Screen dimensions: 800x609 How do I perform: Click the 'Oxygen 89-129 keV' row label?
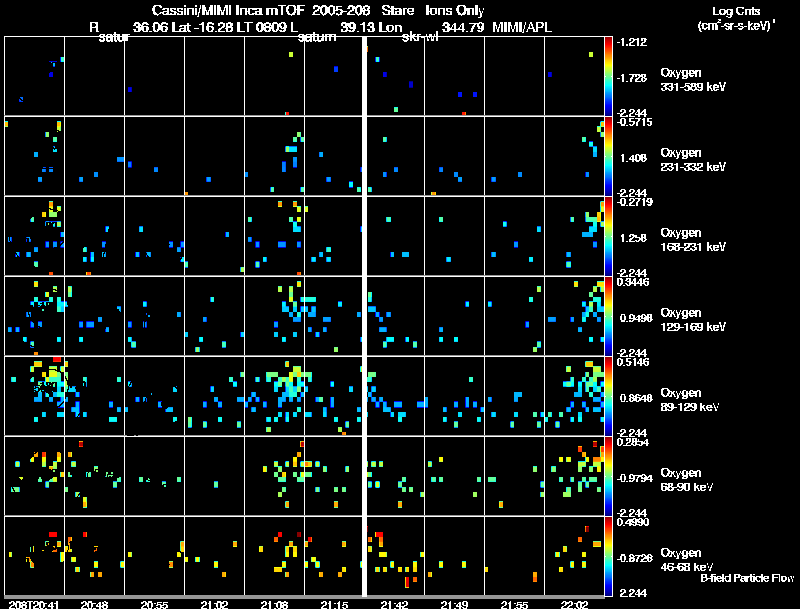(689, 400)
